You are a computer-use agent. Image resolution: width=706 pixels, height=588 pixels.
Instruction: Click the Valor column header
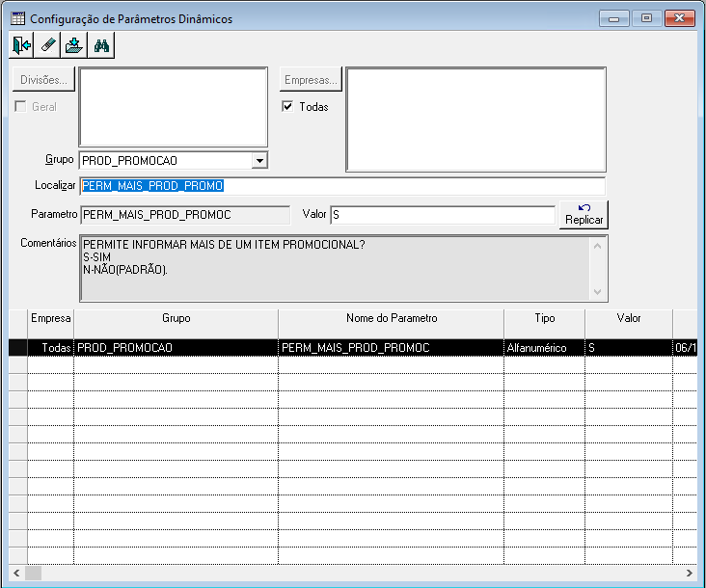(x=629, y=323)
